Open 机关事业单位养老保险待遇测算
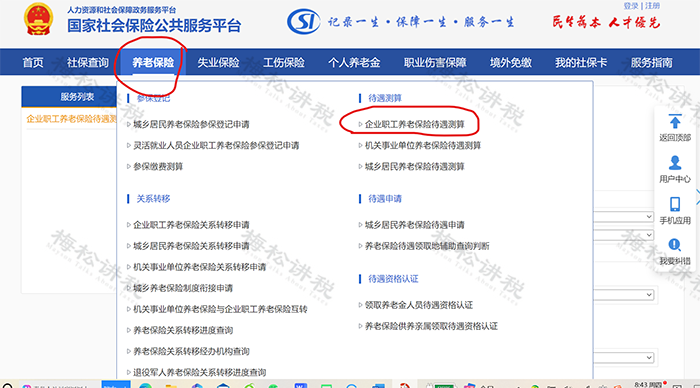 (x=423, y=145)
